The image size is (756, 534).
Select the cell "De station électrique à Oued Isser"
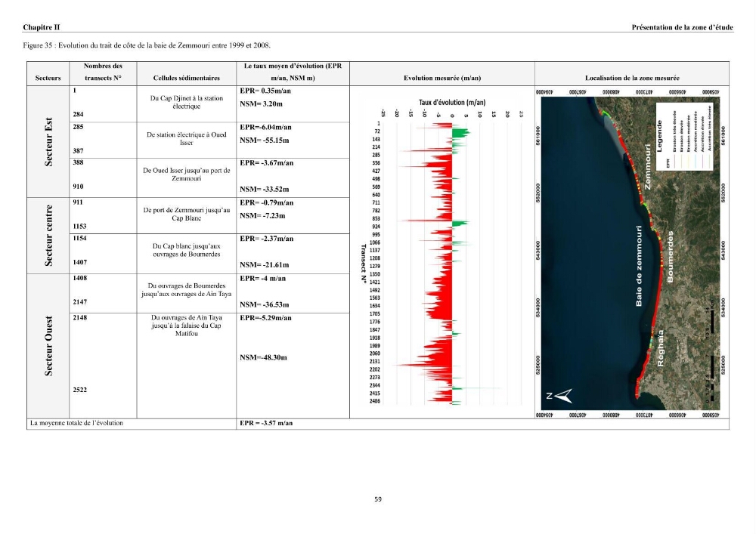187,139
